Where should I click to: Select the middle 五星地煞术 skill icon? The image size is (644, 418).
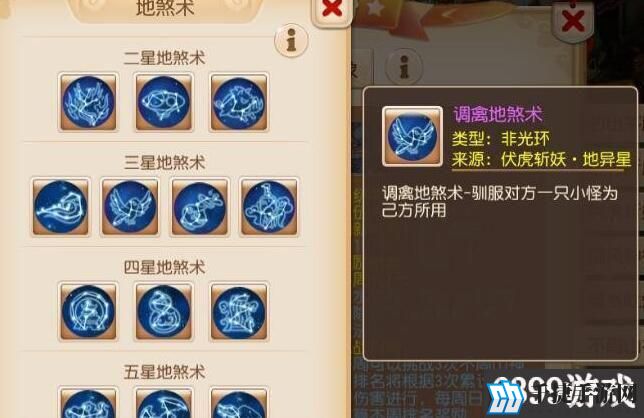tap(164, 403)
